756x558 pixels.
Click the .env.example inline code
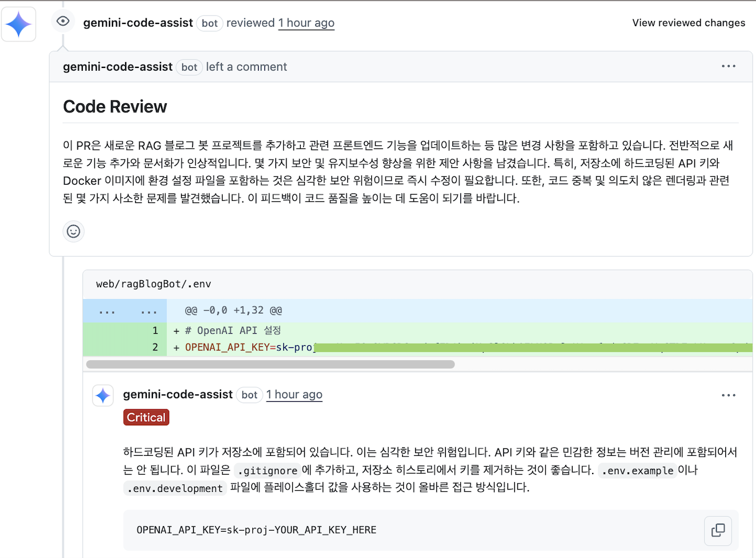click(637, 471)
